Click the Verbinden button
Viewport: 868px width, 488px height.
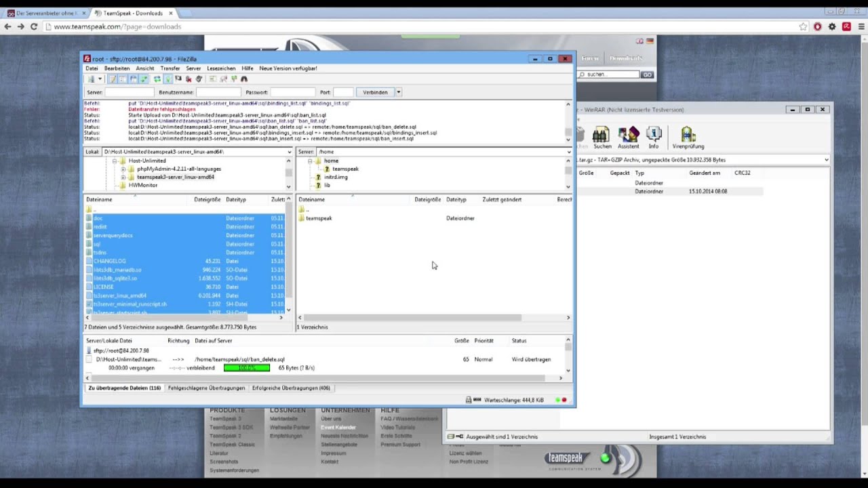(375, 92)
